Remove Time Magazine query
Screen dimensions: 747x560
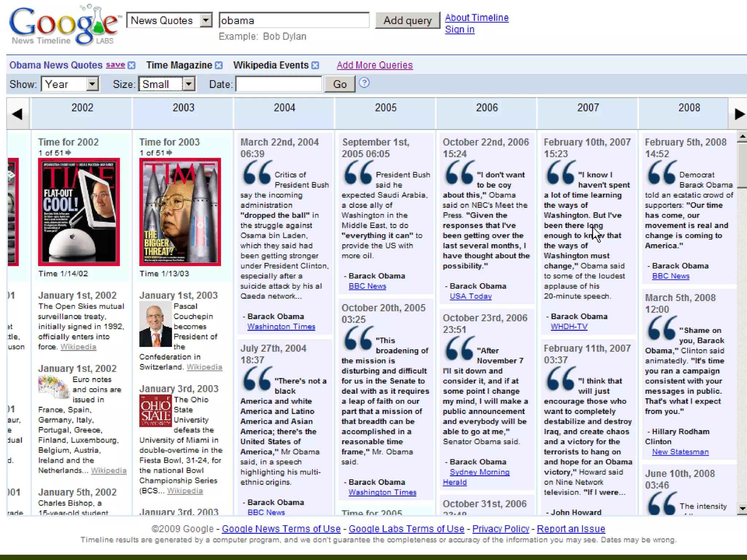coord(218,65)
